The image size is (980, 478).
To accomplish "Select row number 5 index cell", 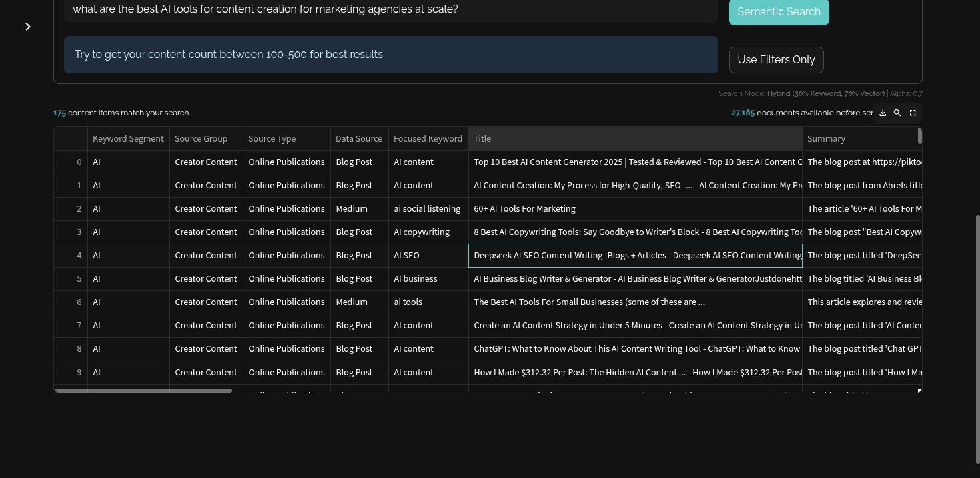I will coord(71,279).
